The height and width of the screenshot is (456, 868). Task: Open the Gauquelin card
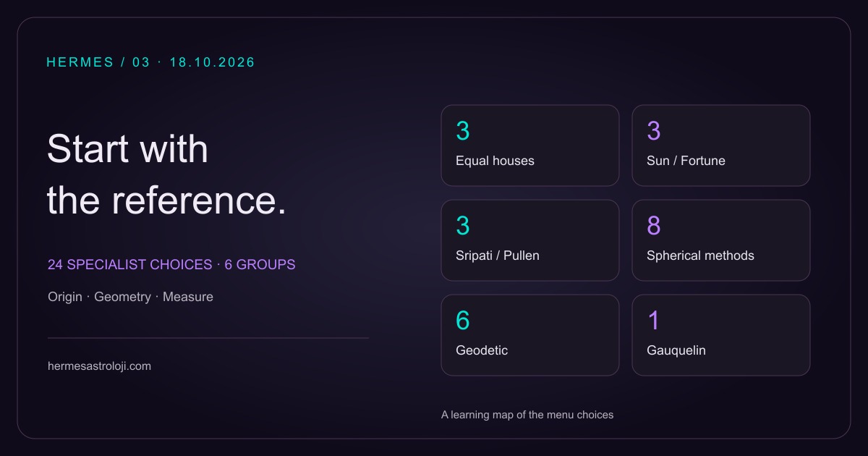point(721,335)
